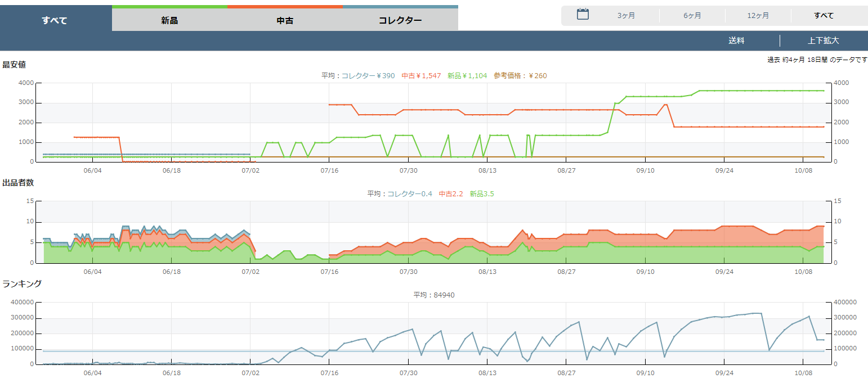868x383 pixels.
Task: Select the 12ヶ月 time range
Action: (x=758, y=16)
